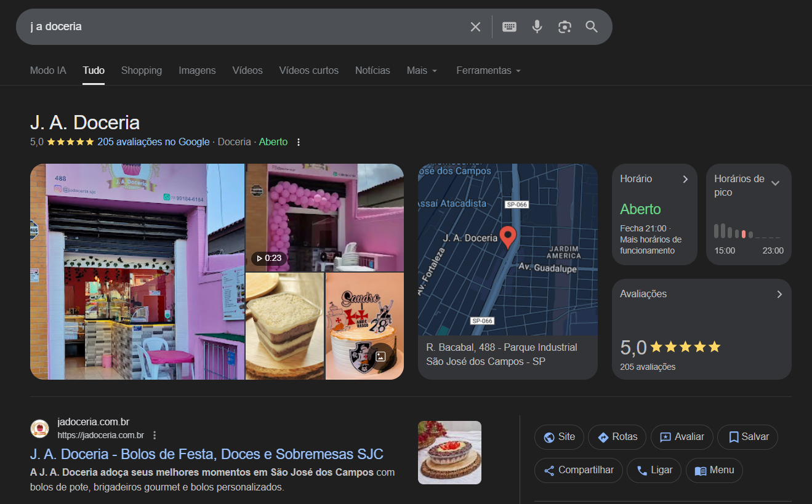
Task: Open the Ferramentas dropdown
Action: click(488, 70)
